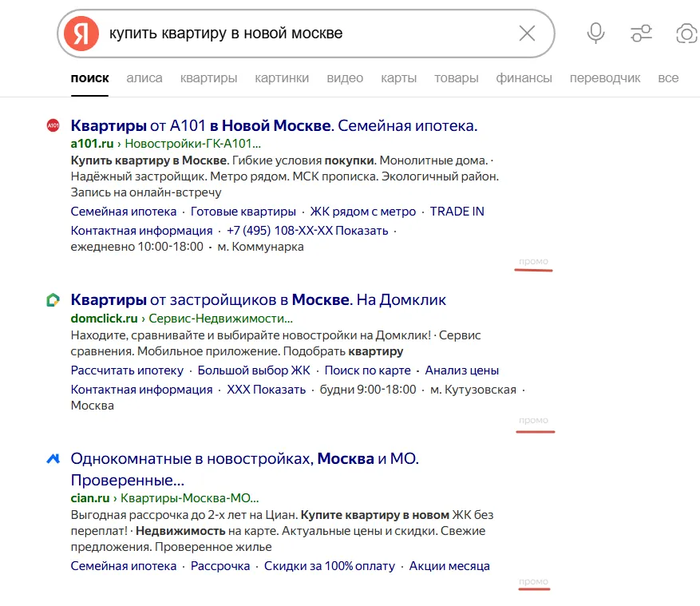Click the 'промо' label under A101 result
The height and width of the screenshot is (606, 700).
[533, 261]
